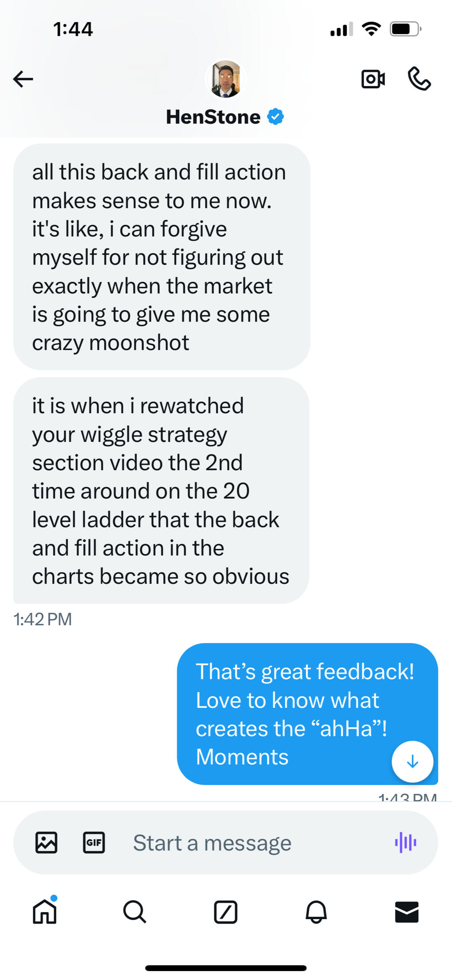Record a voice message

(405, 842)
